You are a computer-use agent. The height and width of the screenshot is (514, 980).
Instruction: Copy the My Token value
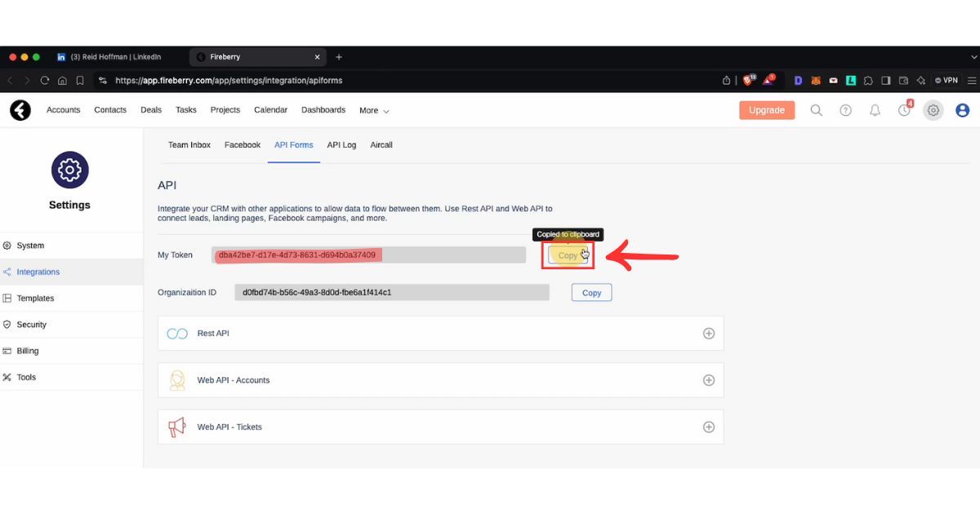coord(568,255)
